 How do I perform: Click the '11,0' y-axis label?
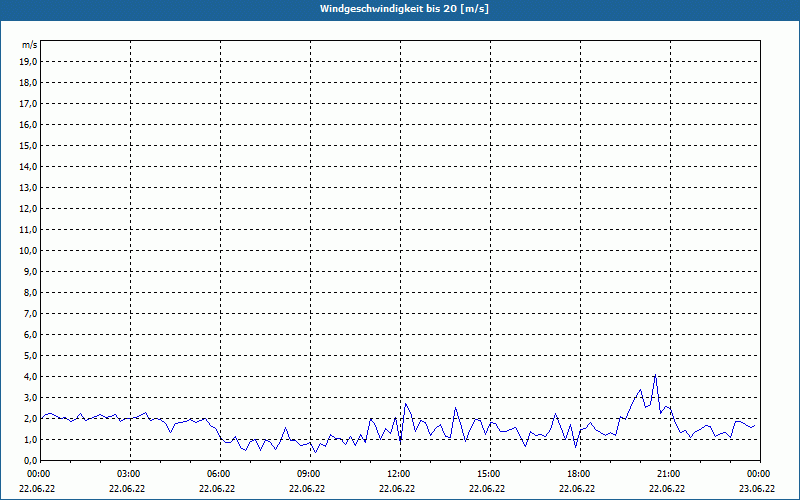pos(28,230)
